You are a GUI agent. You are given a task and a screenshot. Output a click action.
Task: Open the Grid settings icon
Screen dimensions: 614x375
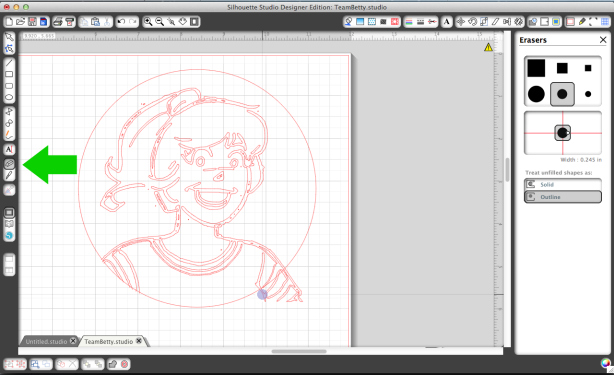pos(605,22)
